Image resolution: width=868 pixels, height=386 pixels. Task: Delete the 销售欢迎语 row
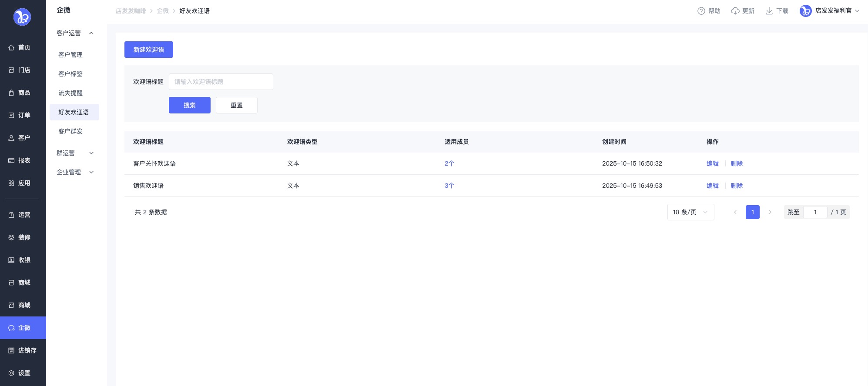pyautogui.click(x=737, y=186)
